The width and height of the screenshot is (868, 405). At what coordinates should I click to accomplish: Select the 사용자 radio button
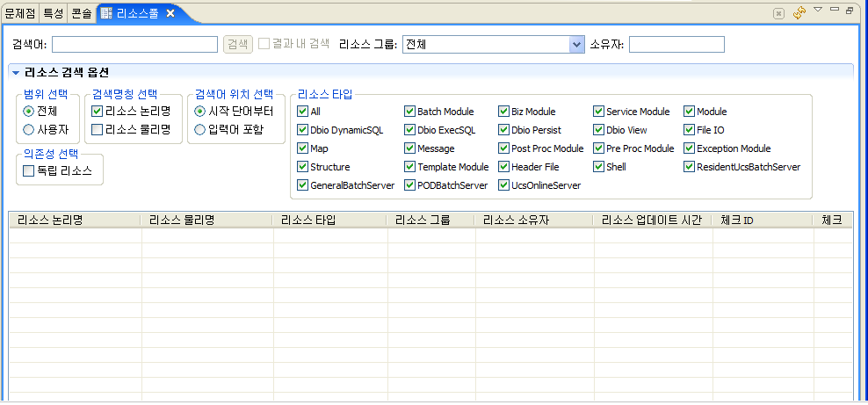click(29, 129)
